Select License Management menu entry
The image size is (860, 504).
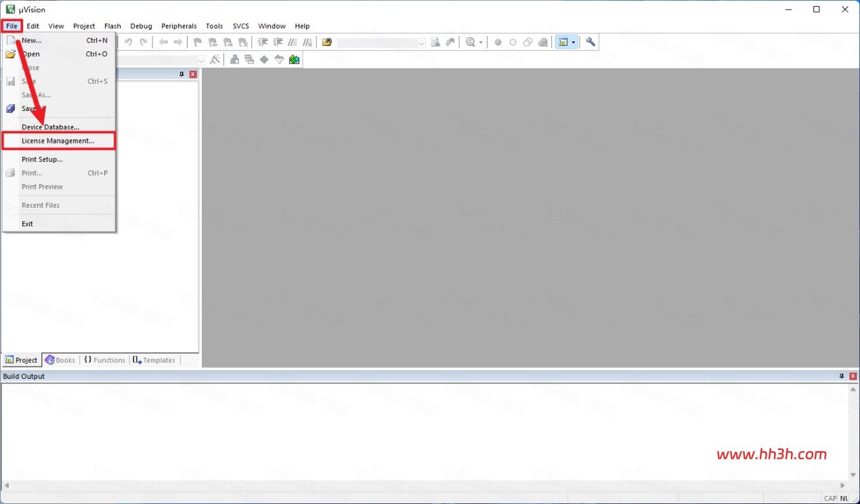(x=58, y=141)
